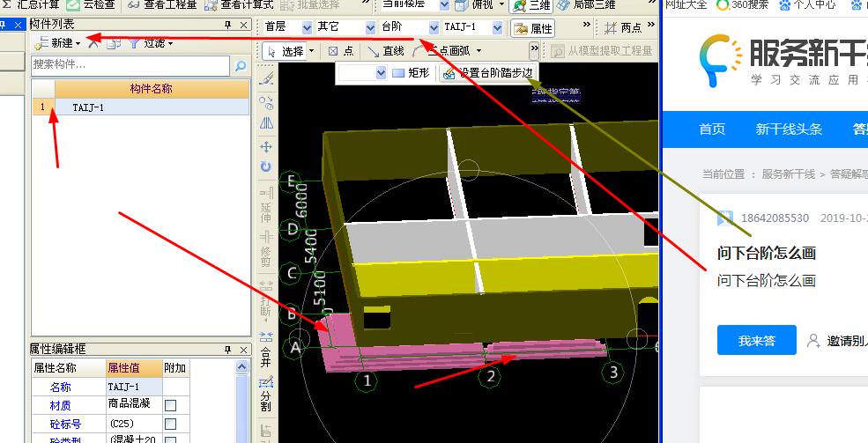Tick the 附加 checkbox for 材质
This screenshot has width=868, height=443.
(170, 405)
